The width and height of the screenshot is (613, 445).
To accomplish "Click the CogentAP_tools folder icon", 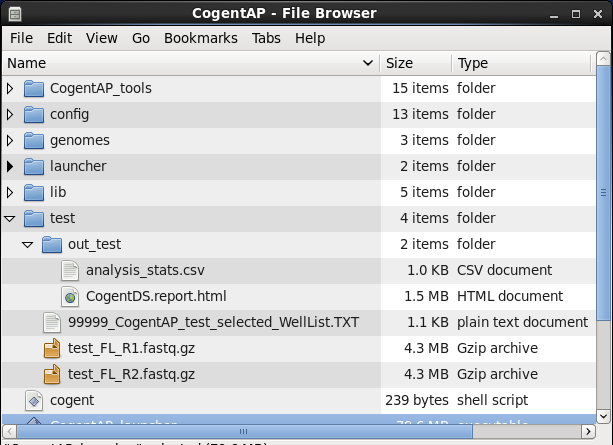I will point(34,88).
